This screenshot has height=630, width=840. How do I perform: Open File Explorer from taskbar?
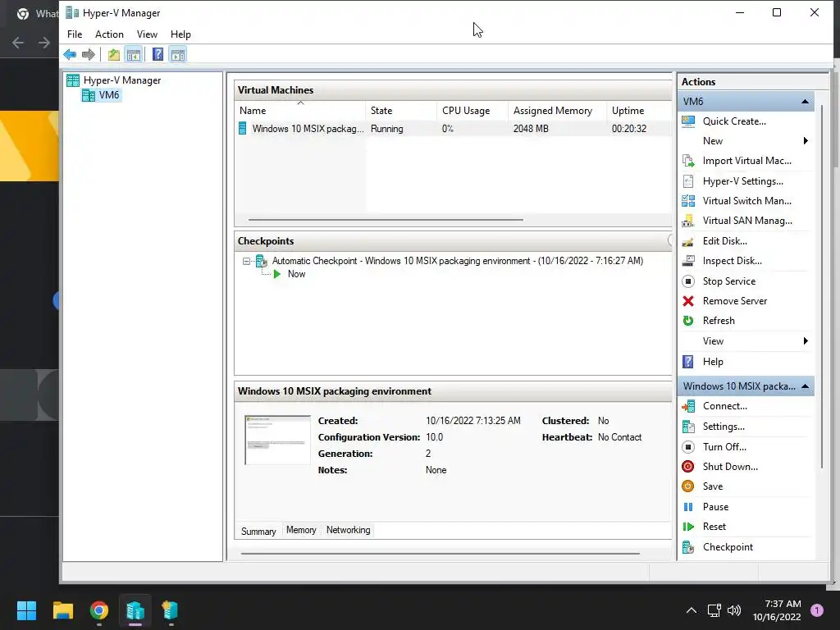point(62,610)
